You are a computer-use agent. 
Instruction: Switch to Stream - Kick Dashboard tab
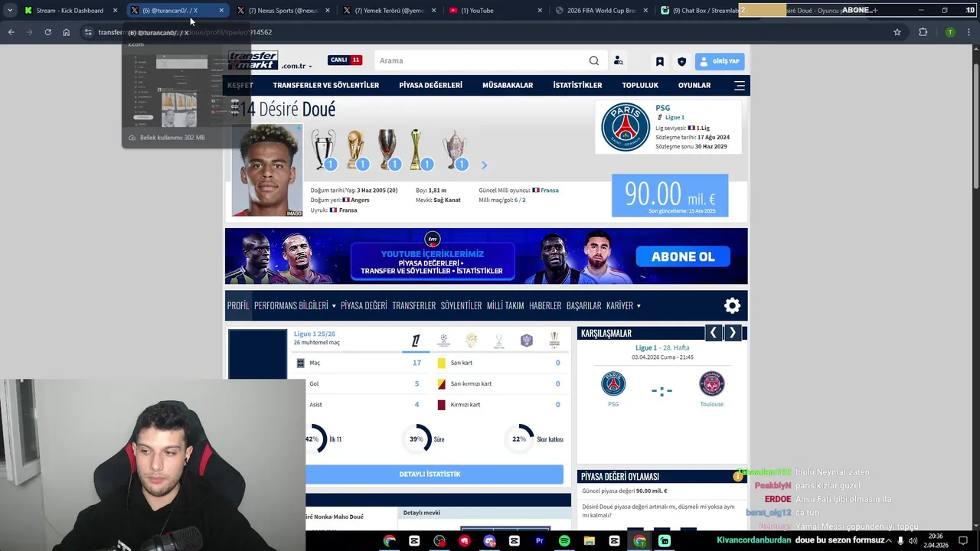point(70,11)
